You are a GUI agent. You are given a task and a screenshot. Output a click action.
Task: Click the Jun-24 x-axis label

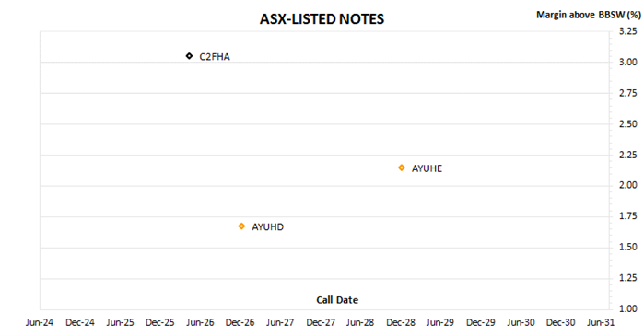tap(40, 323)
